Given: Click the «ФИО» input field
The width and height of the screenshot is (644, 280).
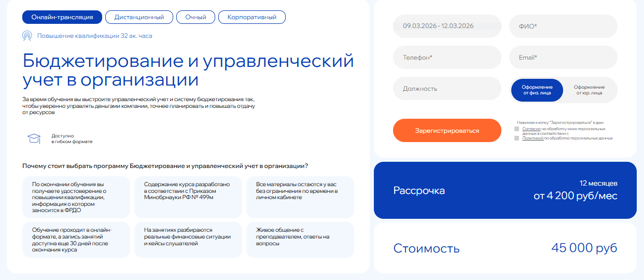Looking at the screenshot, I should (x=563, y=26).
